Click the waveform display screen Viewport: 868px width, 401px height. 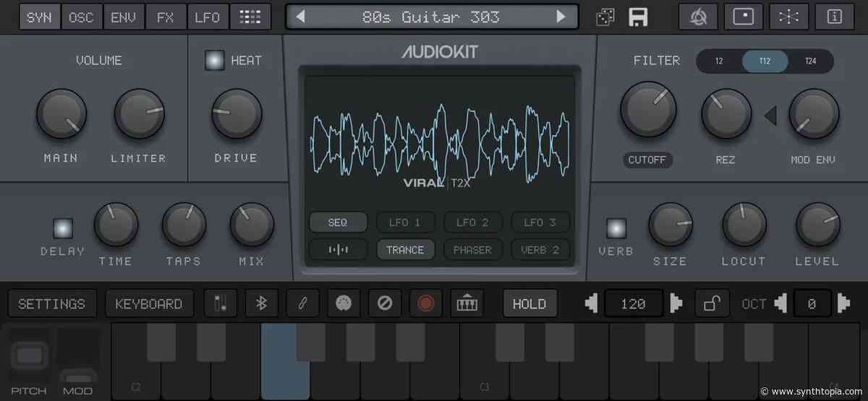pyautogui.click(x=440, y=142)
